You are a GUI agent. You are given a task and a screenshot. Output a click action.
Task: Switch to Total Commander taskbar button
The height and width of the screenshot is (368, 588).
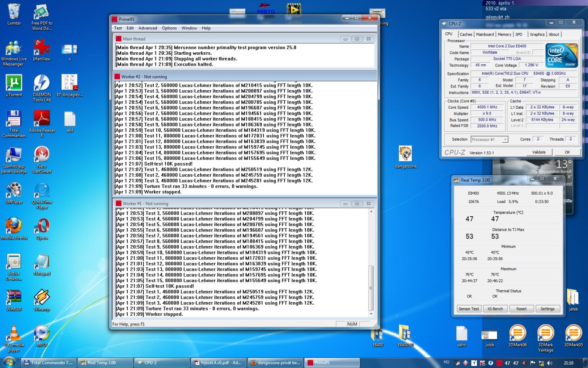[x=49, y=363]
